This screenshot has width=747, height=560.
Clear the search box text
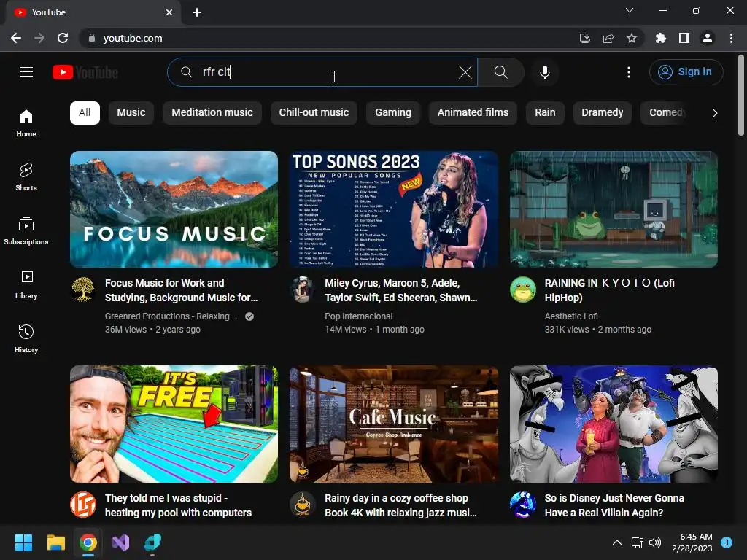[465, 72]
